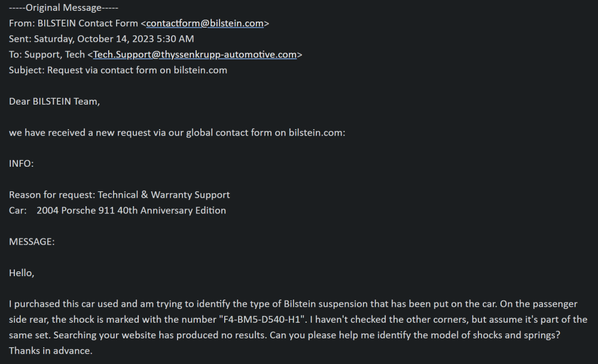The width and height of the screenshot is (598, 364).
Task: Click the Dear BILSTEIN Team greeting
Action: tap(54, 101)
